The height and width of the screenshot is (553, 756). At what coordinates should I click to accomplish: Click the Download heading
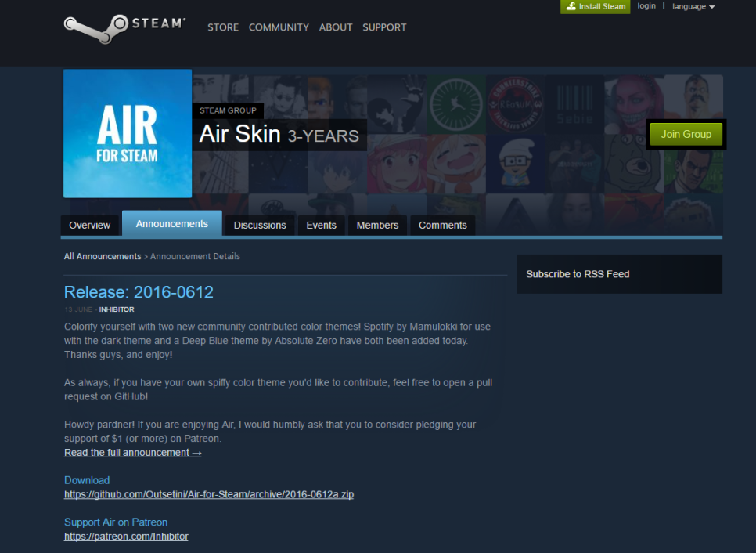point(87,480)
